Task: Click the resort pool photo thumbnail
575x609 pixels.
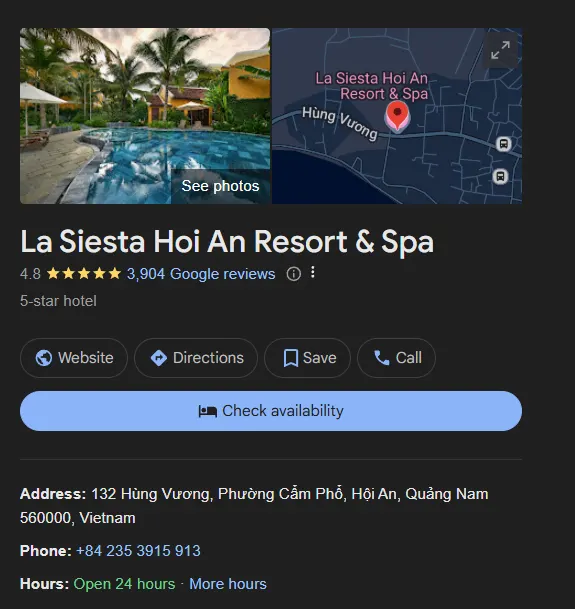Action: [145, 116]
